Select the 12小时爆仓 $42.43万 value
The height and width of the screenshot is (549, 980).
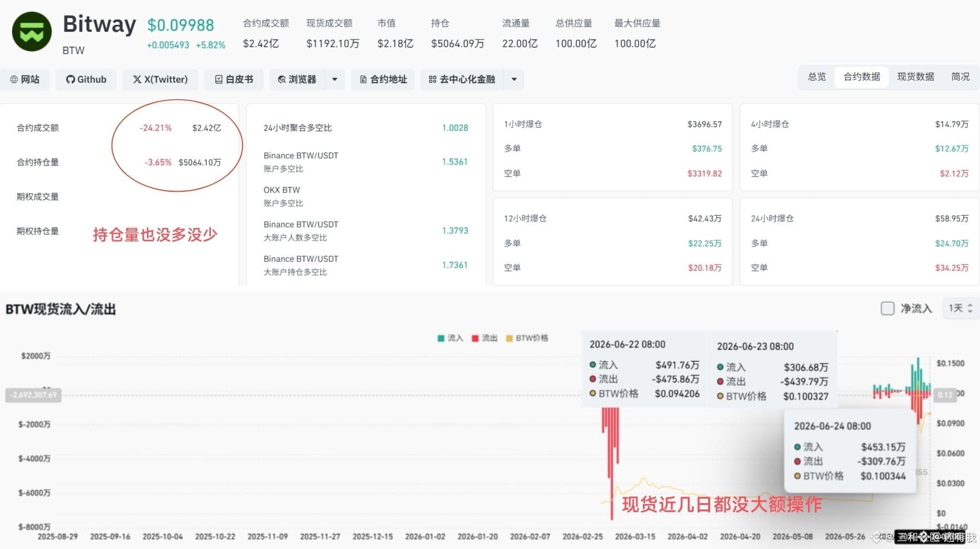705,219
